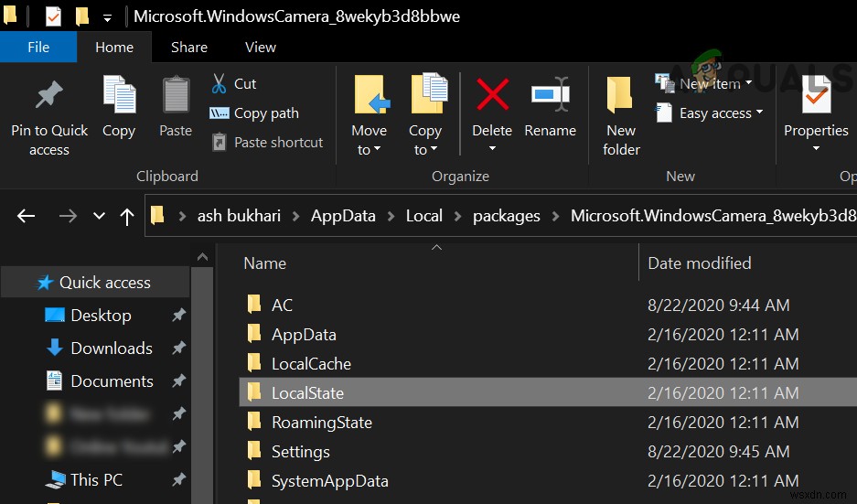The image size is (857, 504).
Task: Click the Rename icon
Action: pos(550,95)
